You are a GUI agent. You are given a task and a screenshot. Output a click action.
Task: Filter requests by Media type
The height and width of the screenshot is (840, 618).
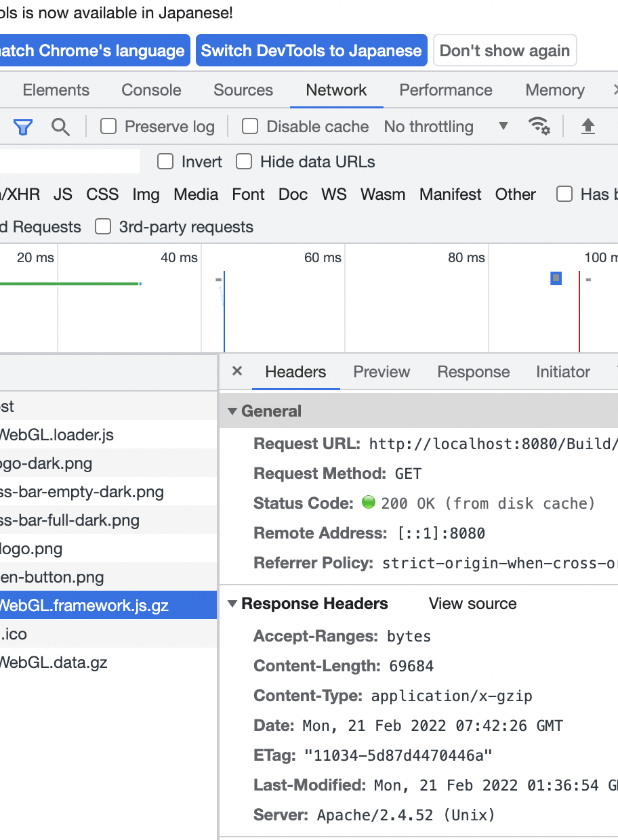click(x=196, y=194)
